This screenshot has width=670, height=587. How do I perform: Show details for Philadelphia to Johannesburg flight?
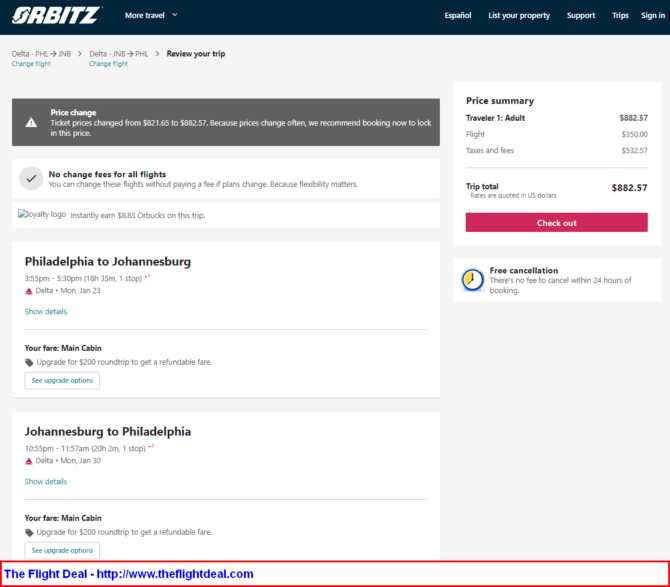pyautogui.click(x=46, y=311)
